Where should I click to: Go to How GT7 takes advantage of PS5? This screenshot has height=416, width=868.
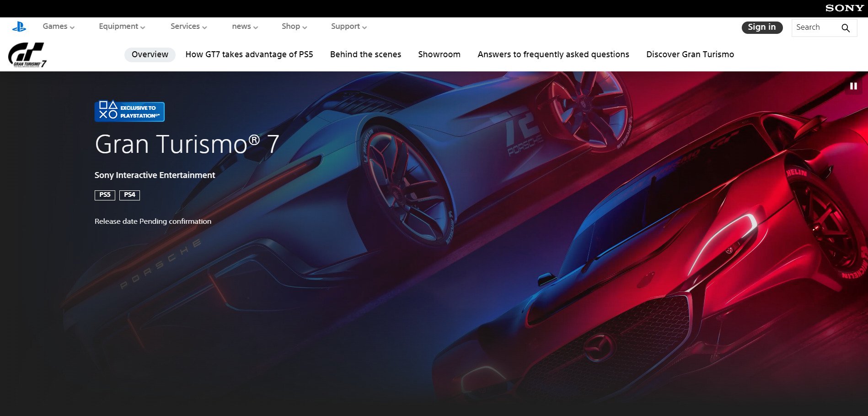249,54
